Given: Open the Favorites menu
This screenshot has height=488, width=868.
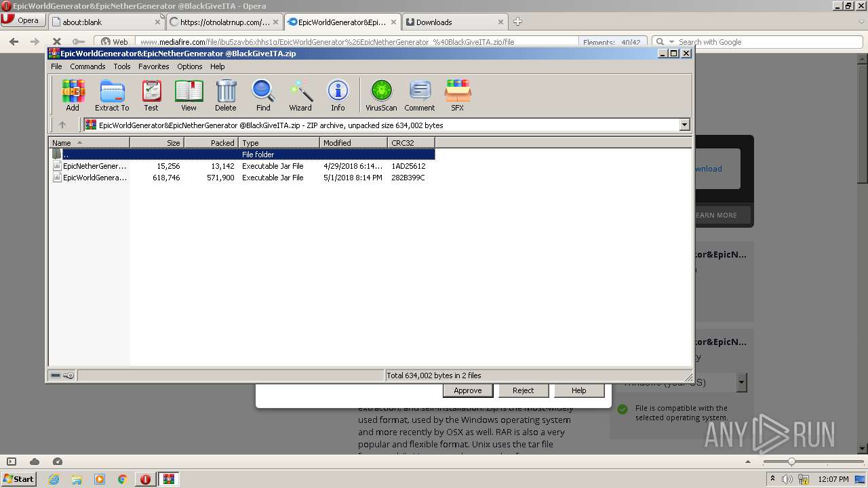Looking at the screenshot, I should [x=154, y=66].
